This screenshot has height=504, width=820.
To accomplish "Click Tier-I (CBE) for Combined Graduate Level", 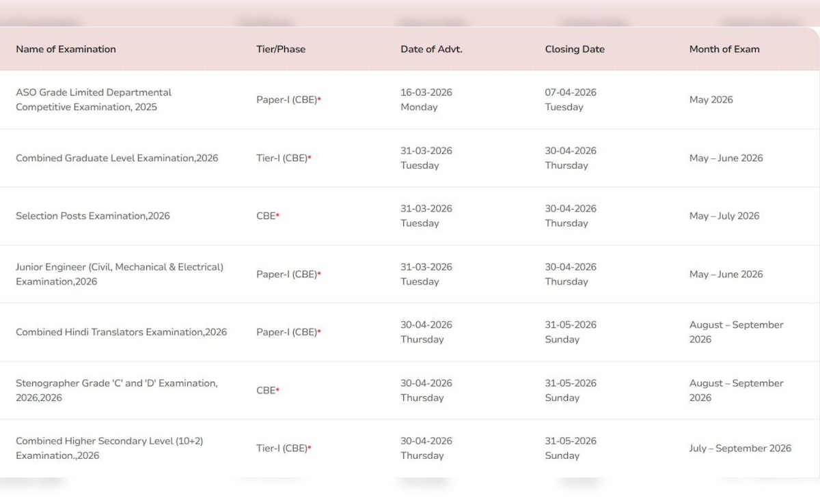I will (284, 158).
